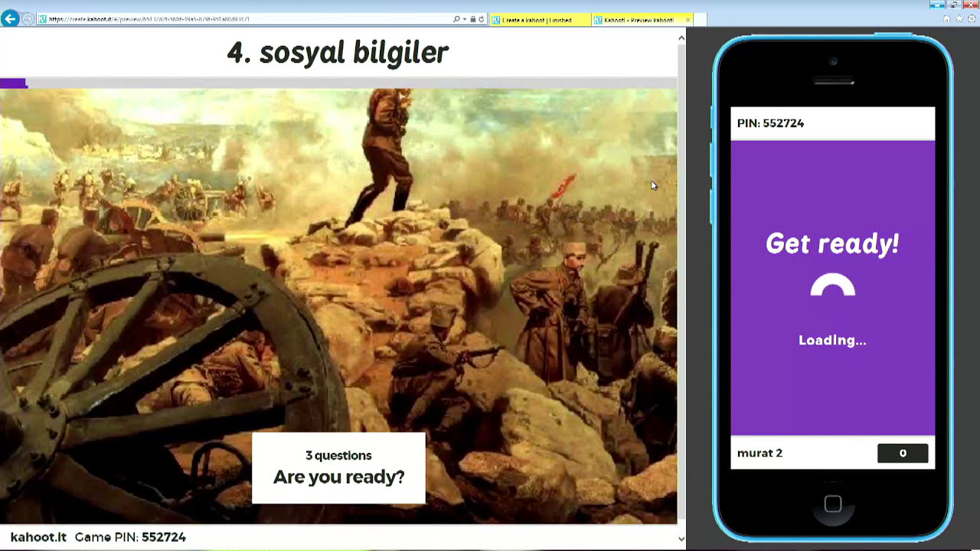
Task: Click the 'kahoot.it' text in footer
Action: point(38,537)
